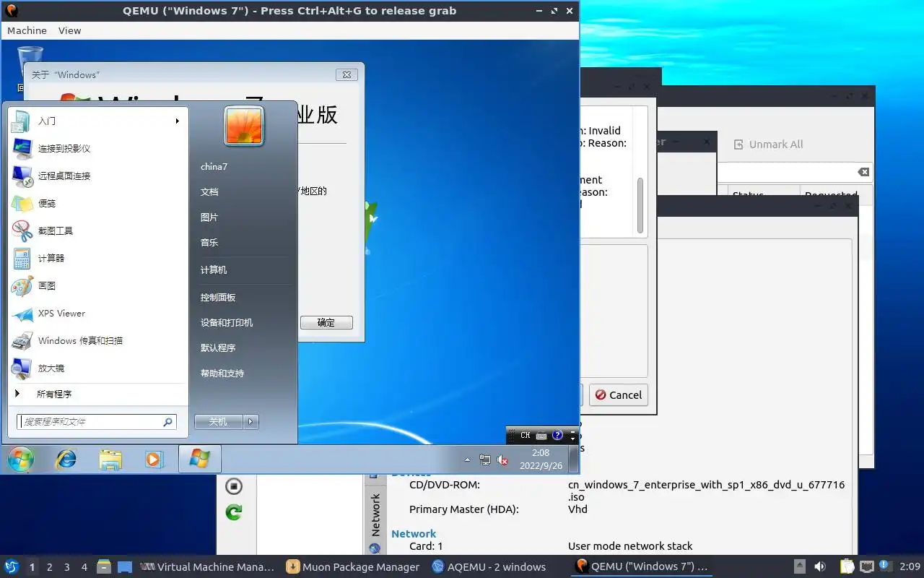
Task: Click host volume speaker tray icon
Action: tap(820, 566)
